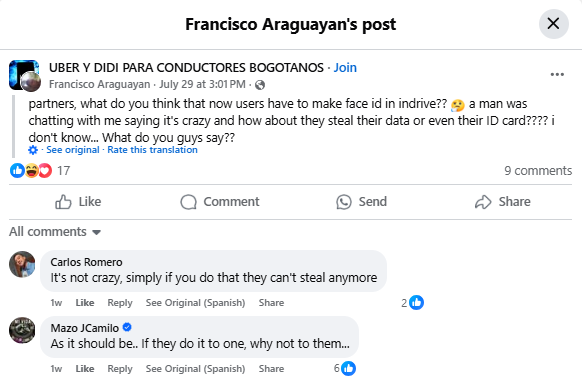Close the post dialog with X button
582x377 pixels.
click(553, 24)
